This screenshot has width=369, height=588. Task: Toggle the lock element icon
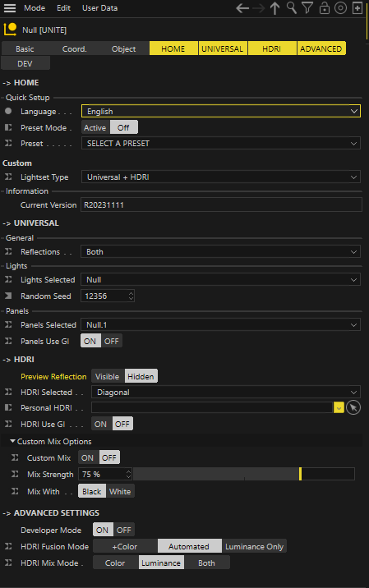[325, 8]
